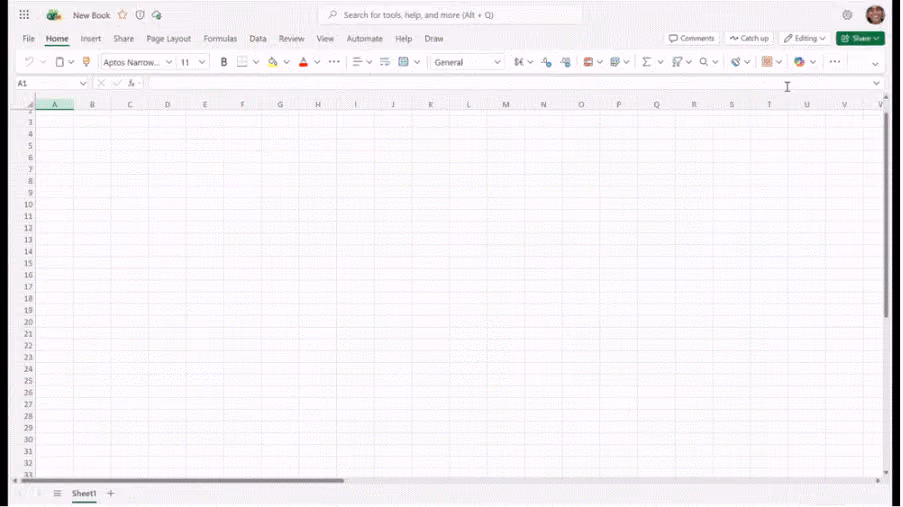Screen dimensions: 903x507
Task: Click the vertical scrollbar thumb
Action: click(886, 215)
